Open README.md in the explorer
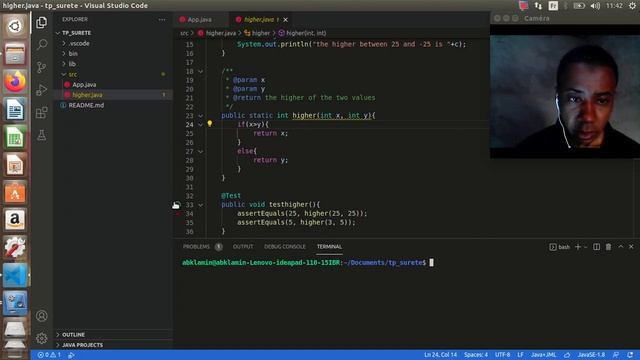This screenshot has height=360, width=640. 86,105
